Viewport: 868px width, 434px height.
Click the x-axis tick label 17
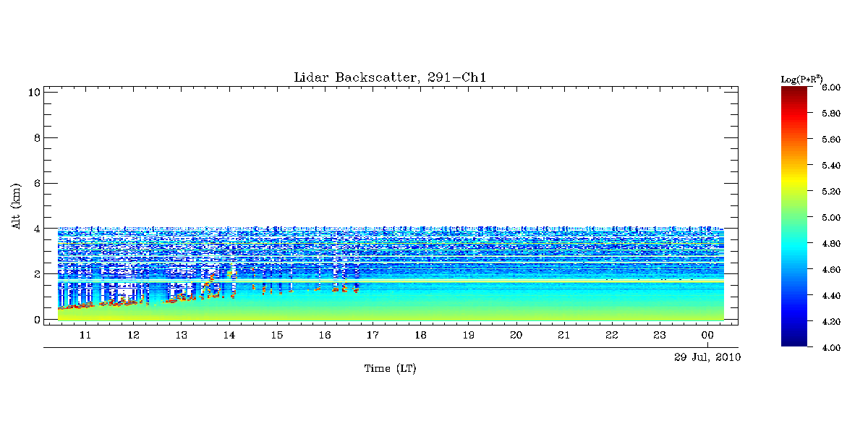[x=373, y=336]
